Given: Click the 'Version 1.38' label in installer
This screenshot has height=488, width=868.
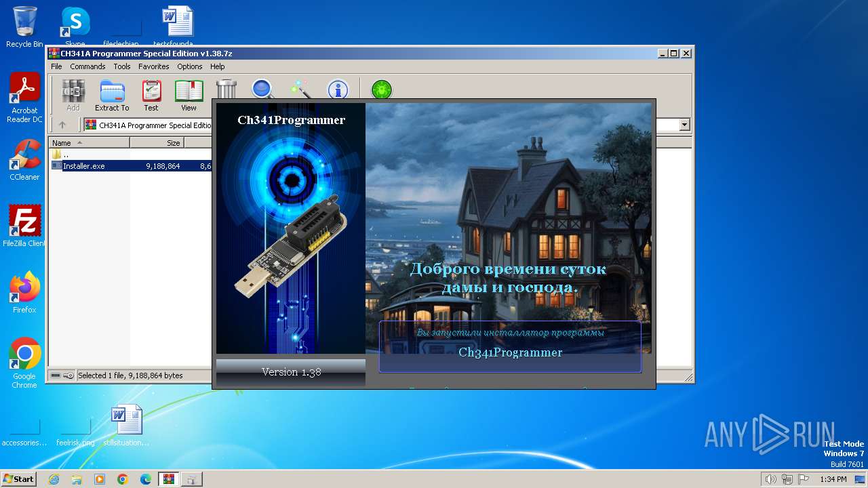Looking at the screenshot, I should coord(291,372).
